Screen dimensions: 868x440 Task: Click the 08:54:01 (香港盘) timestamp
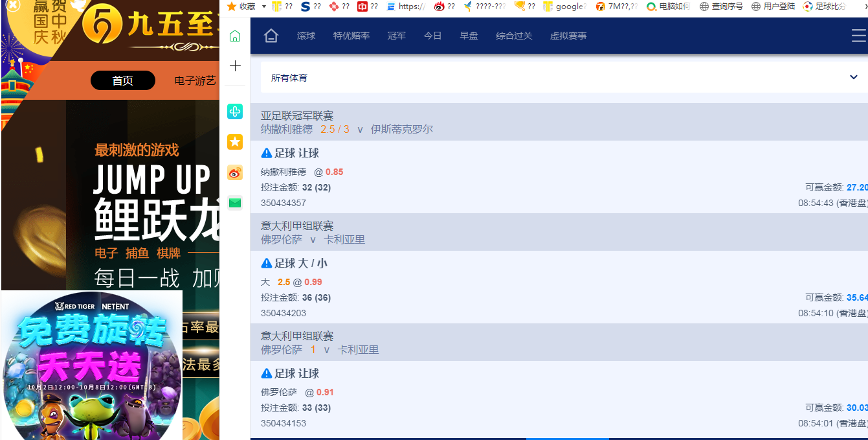pyautogui.click(x=833, y=423)
